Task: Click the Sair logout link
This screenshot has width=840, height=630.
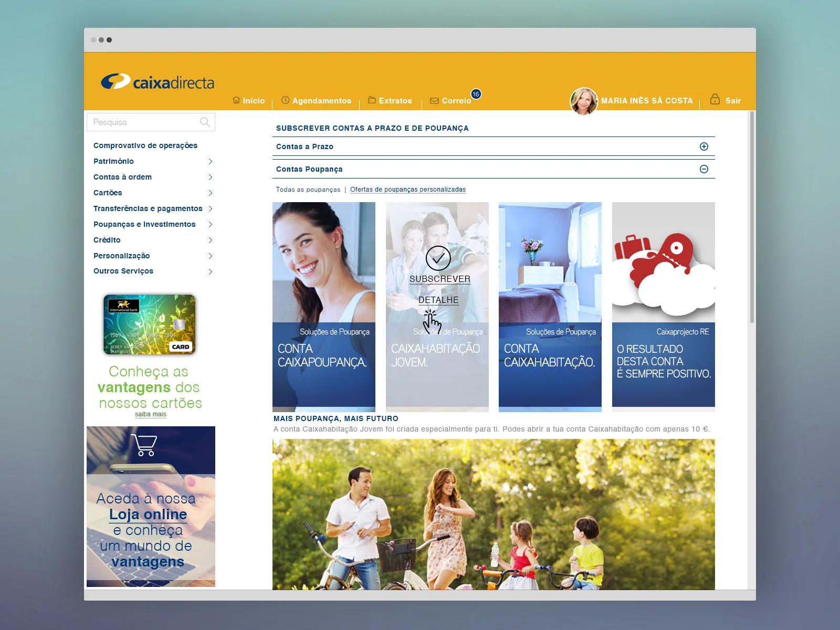Action: (x=733, y=101)
